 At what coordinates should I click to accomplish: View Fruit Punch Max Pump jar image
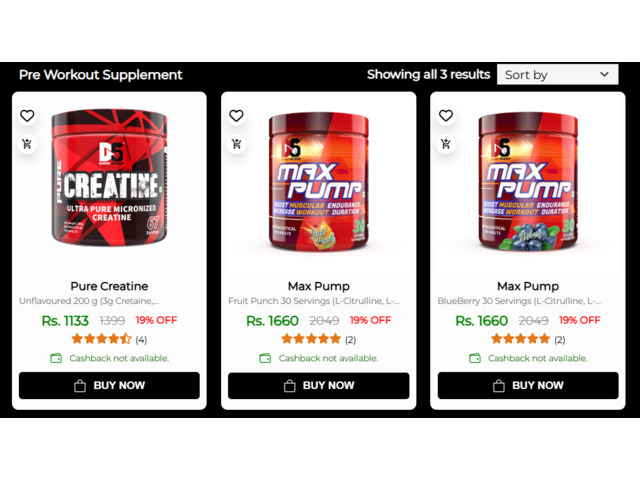point(319,182)
